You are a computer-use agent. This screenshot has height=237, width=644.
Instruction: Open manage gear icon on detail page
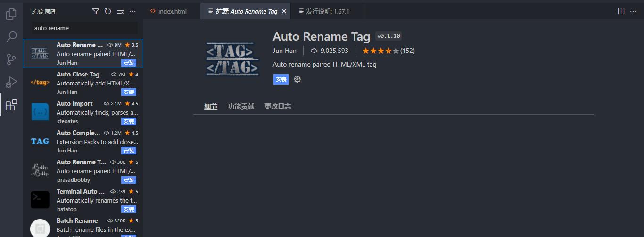click(297, 79)
